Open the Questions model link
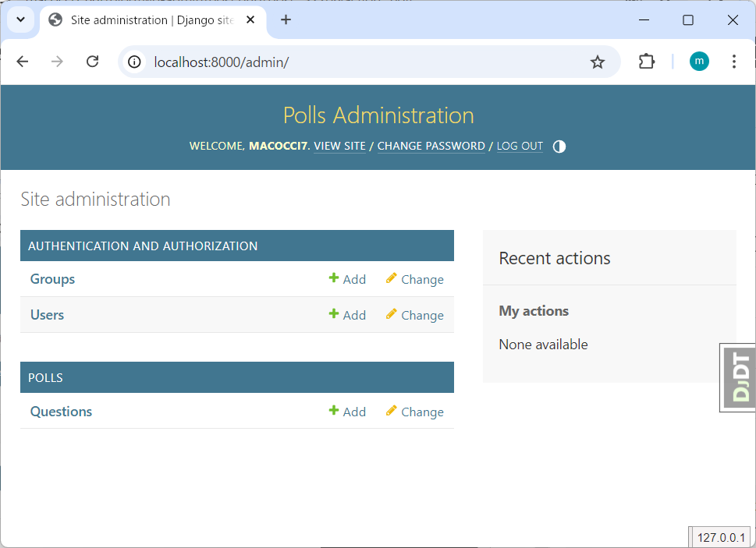The height and width of the screenshot is (548, 756). click(61, 412)
